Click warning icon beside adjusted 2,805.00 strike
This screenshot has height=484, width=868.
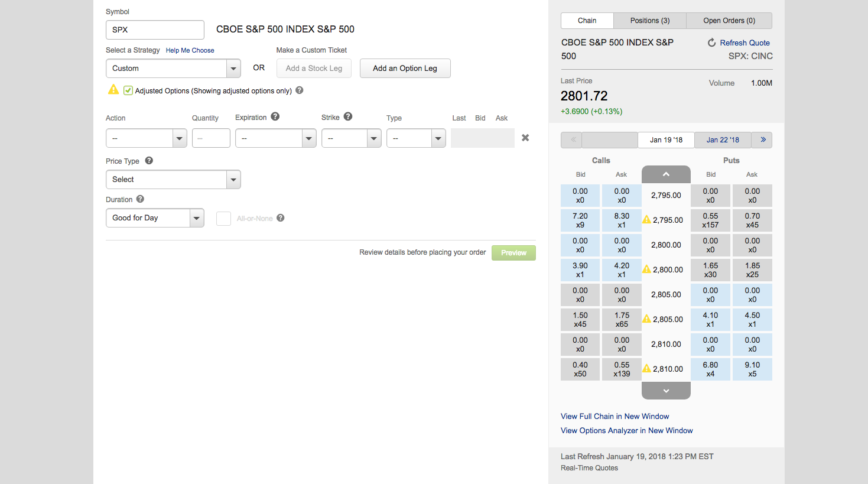(647, 319)
